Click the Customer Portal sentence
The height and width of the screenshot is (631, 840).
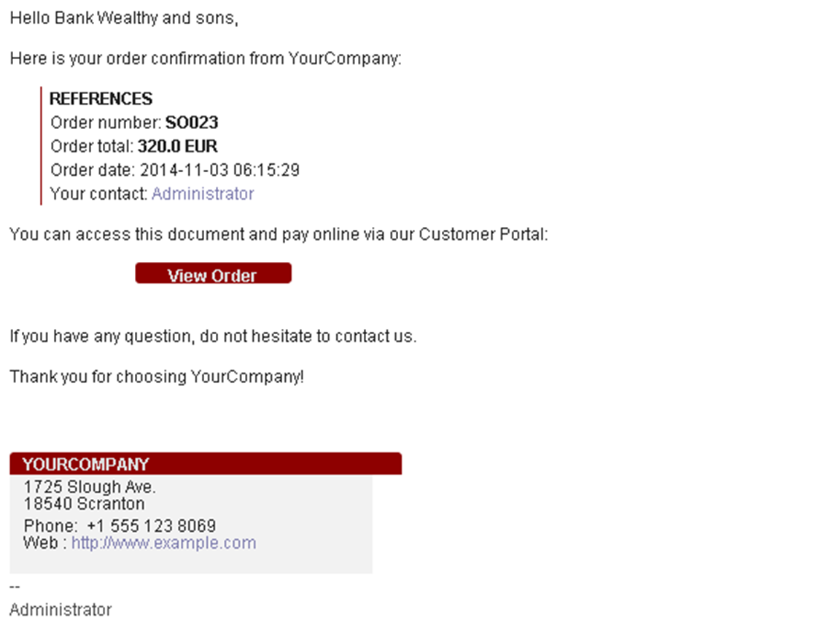pos(279,234)
